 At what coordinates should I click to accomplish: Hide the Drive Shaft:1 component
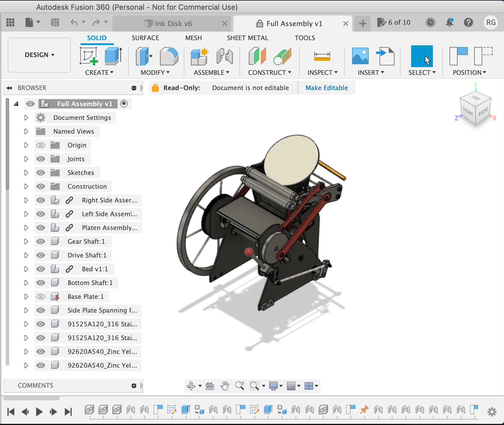pyautogui.click(x=41, y=255)
